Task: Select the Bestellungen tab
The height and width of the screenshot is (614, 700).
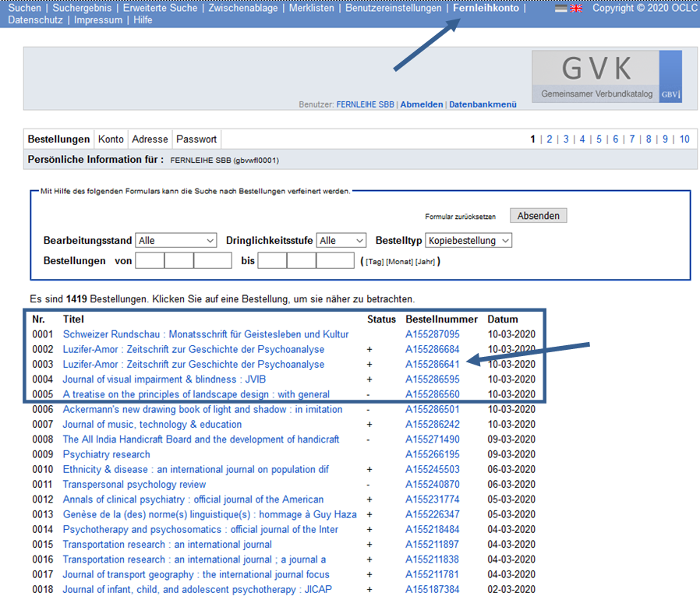Action: (58, 139)
